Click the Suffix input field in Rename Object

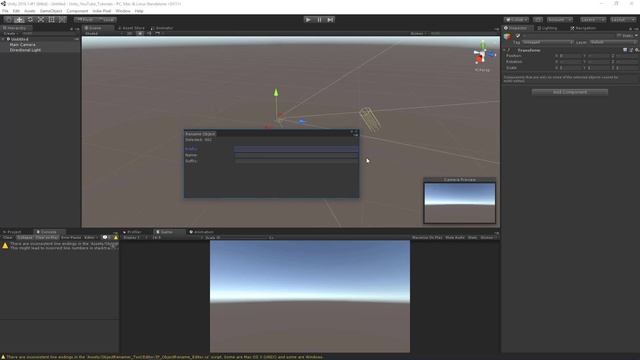297,161
